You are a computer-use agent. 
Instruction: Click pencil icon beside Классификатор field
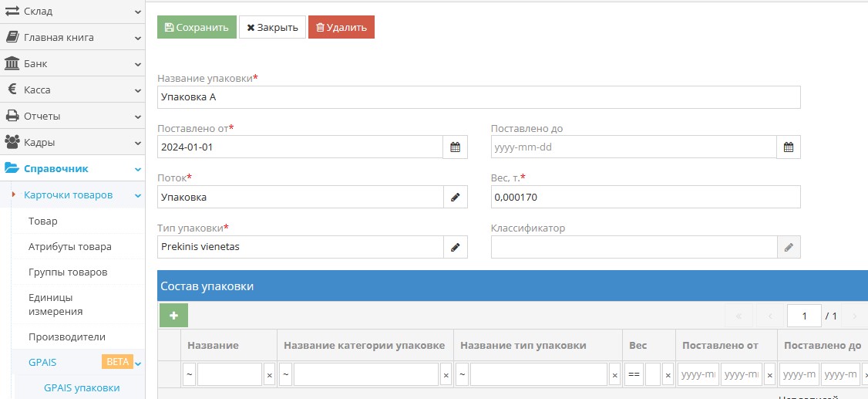(x=788, y=247)
